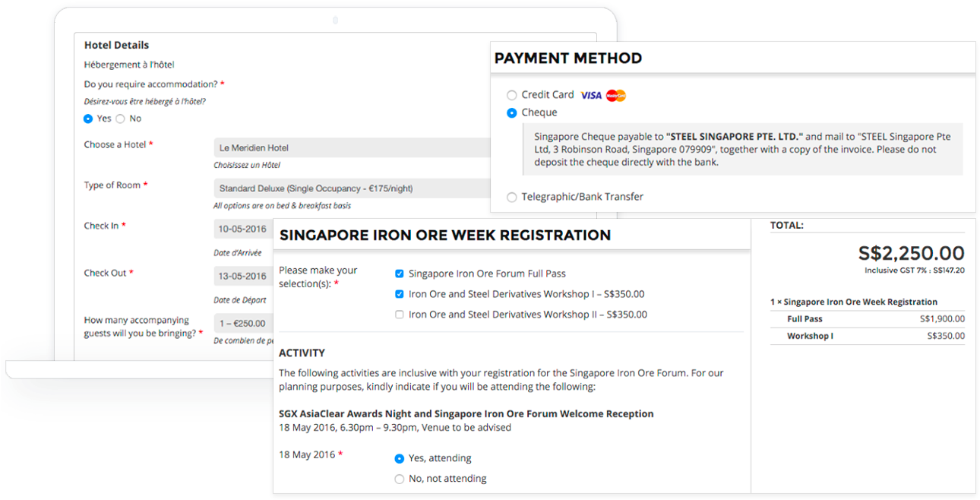980x500 pixels.
Task: Click the MasterCard icon
Action: (x=617, y=94)
